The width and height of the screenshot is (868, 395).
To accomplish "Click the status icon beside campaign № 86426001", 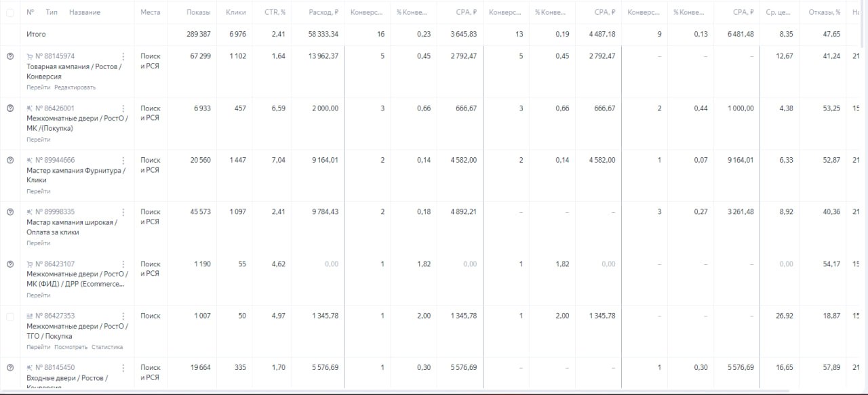I will point(10,108).
